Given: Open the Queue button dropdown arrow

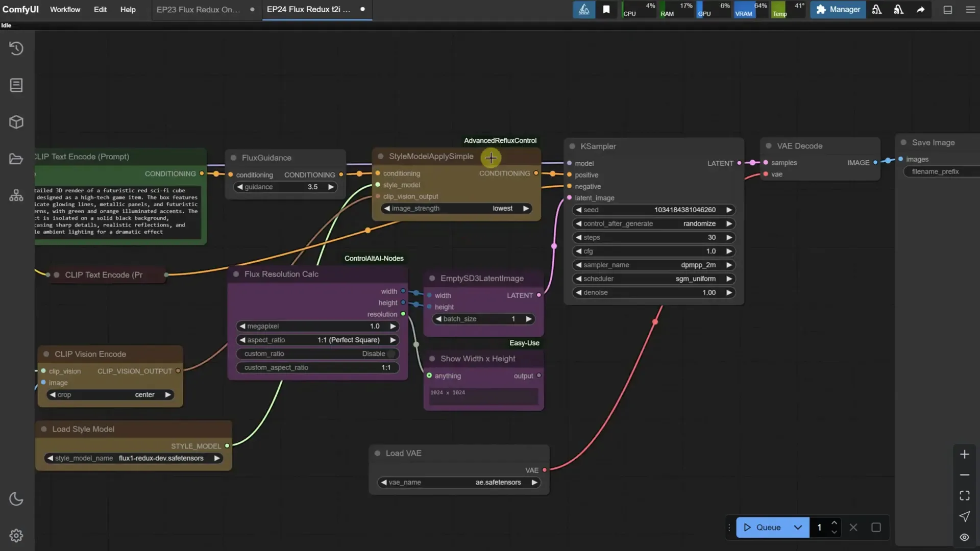Looking at the screenshot, I should pos(798,528).
